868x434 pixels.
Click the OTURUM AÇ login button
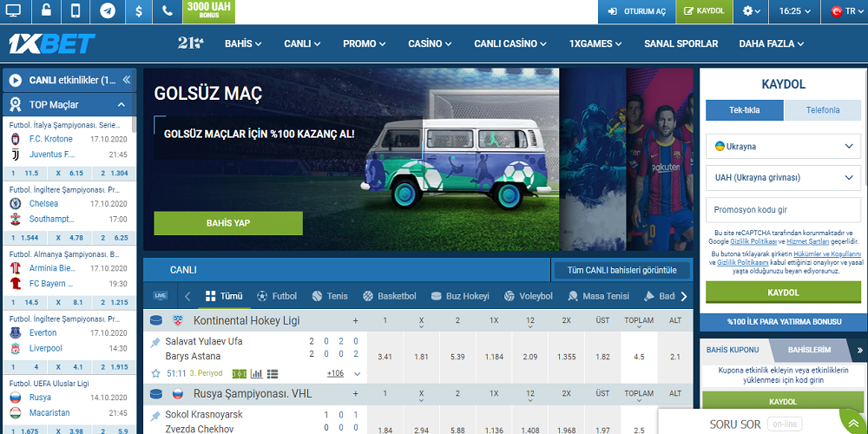pos(636,11)
